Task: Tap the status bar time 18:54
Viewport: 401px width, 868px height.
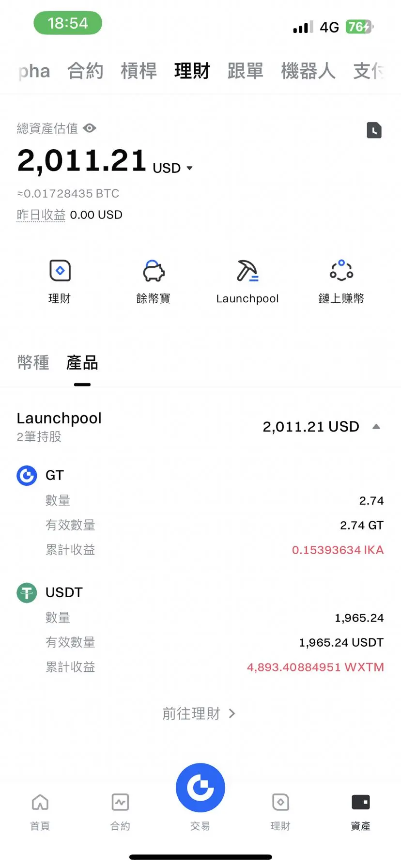Action: coord(68,23)
